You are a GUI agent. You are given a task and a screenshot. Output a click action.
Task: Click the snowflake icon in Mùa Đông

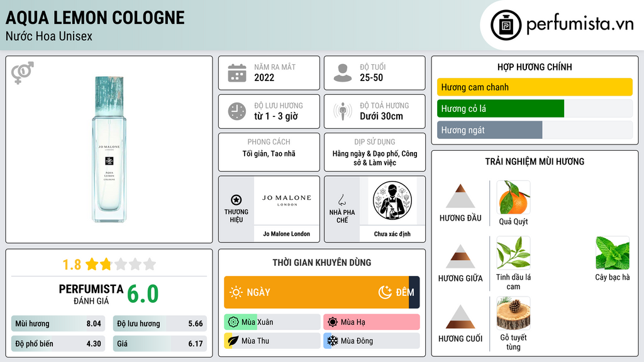[333, 341]
